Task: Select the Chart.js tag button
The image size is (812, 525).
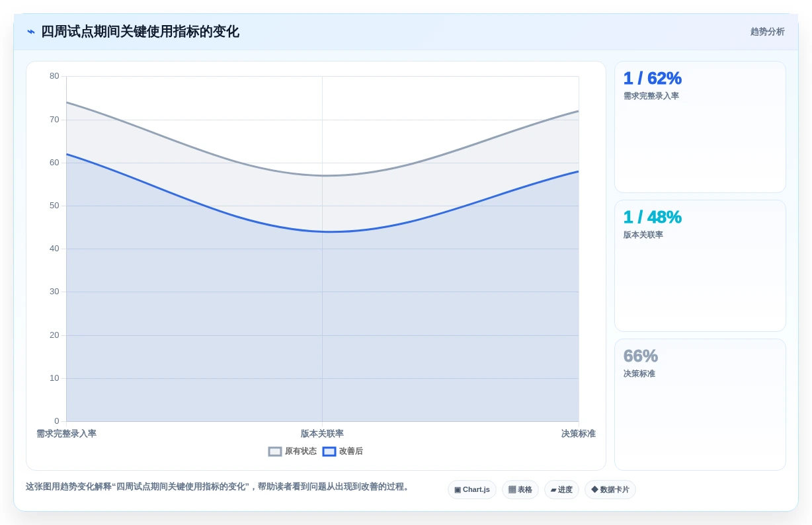Action: point(472,490)
